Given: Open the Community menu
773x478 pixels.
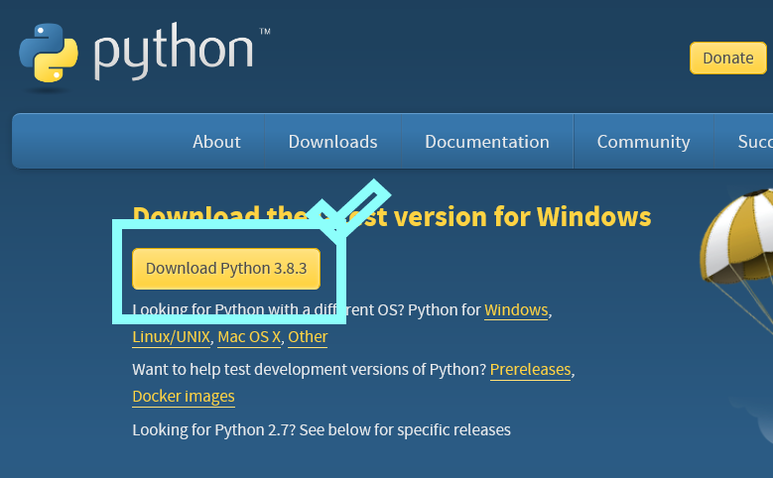Looking at the screenshot, I should [643, 142].
